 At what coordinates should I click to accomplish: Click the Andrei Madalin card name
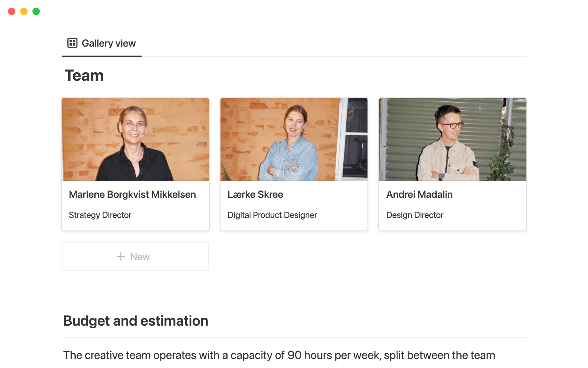coord(419,194)
